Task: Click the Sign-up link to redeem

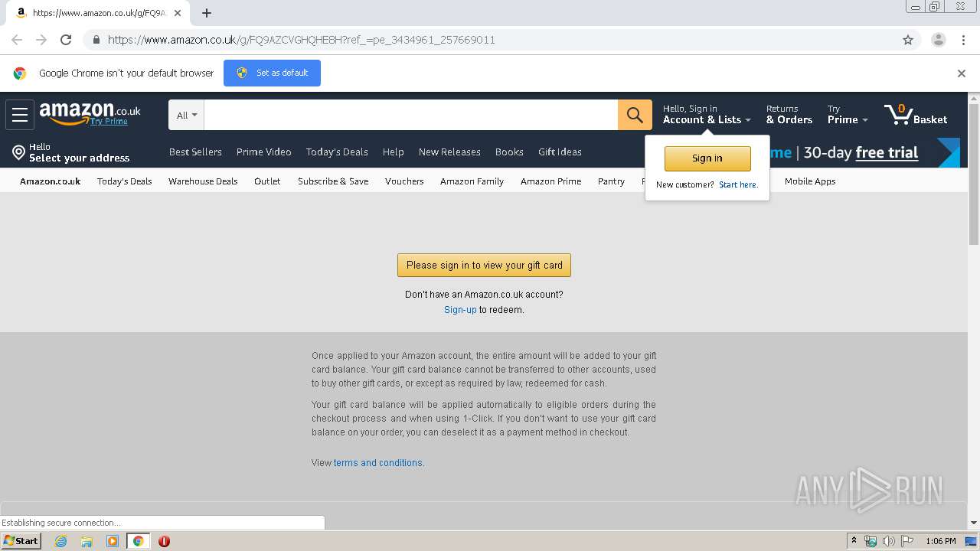Action: pyautogui.click(x=460, y=310)
